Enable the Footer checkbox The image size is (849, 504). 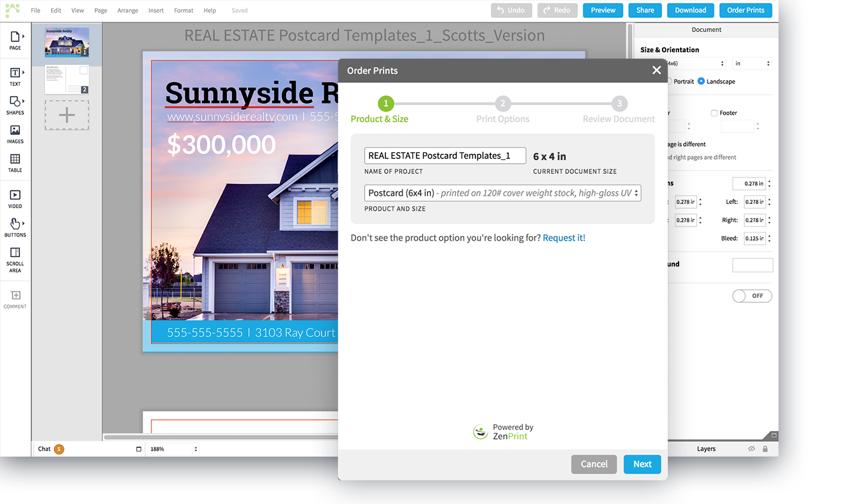point(714,113)
